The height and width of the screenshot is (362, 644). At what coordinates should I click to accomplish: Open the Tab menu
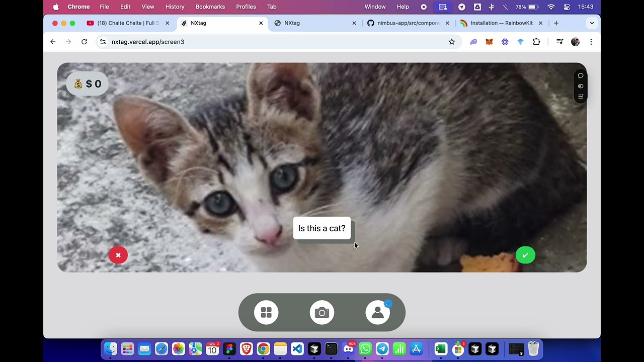[x=272, y=7]
